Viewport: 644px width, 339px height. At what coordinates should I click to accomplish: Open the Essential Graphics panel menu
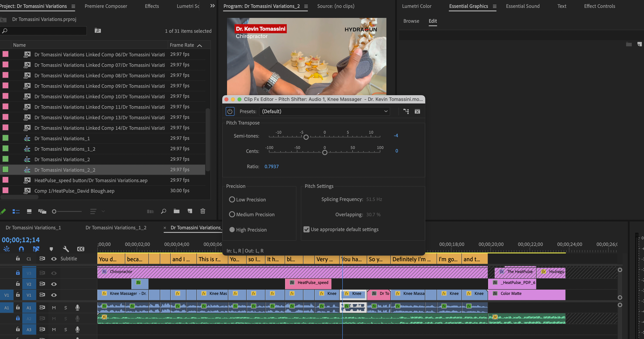point(494,6)
